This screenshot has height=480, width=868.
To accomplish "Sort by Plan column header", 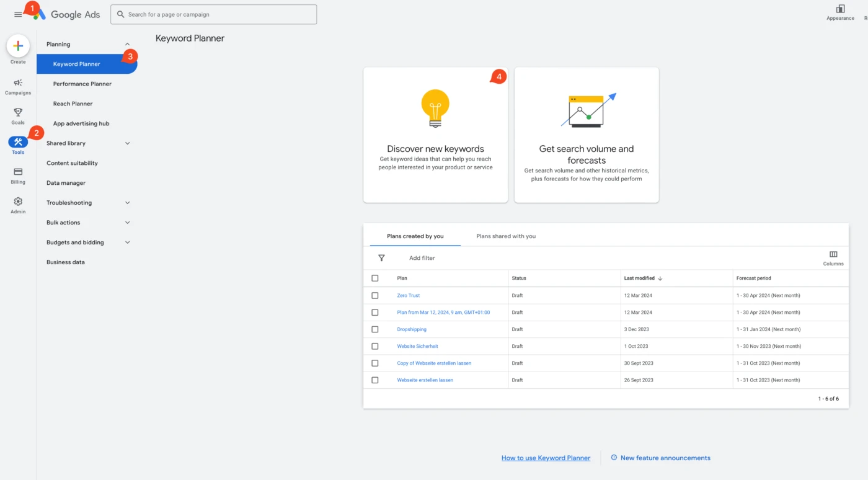I will click(x=402, y=278).
